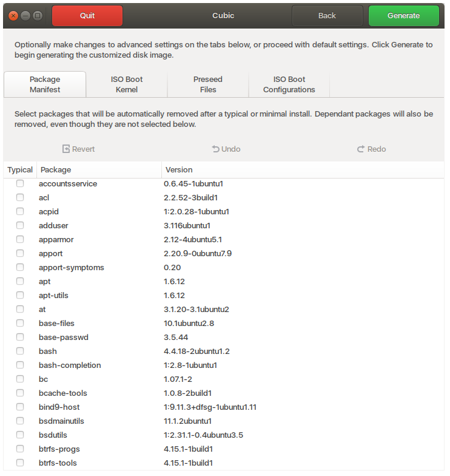
Task: Maximize the Cubic window
Action: coord(38,16)
